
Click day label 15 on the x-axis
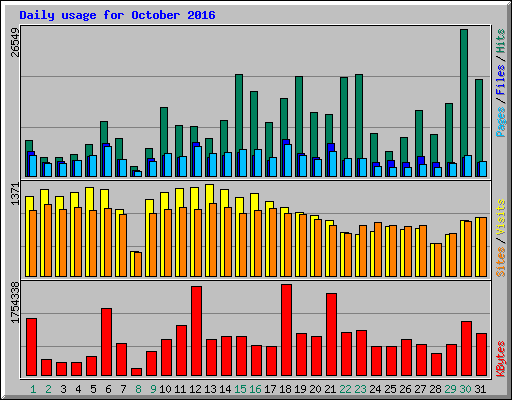tap(240, 389)
